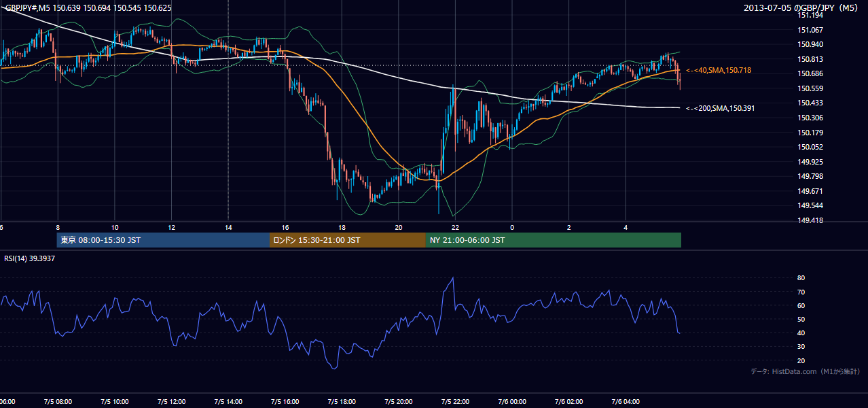868x408 pixels.
Task: Click price axis value 151.194
Action: 811,15
